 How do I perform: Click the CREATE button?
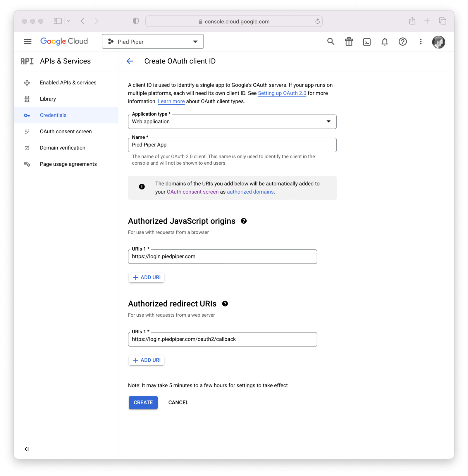point(143,403)
